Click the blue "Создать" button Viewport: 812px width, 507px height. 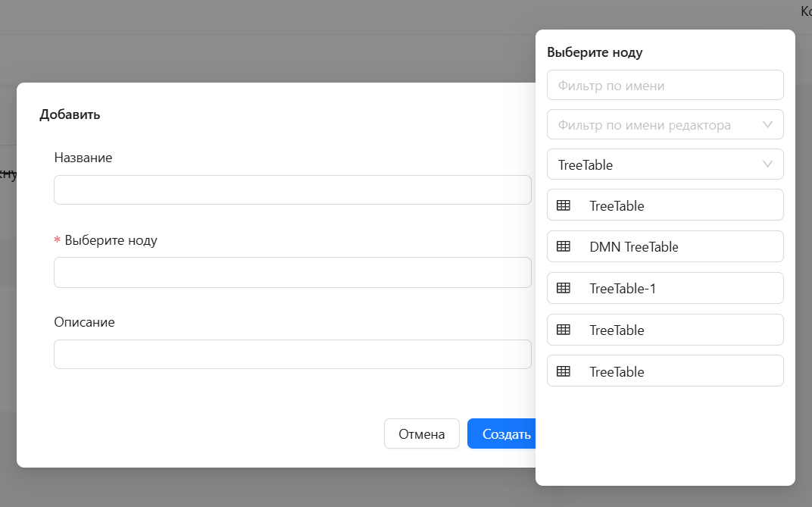(503, 434)
